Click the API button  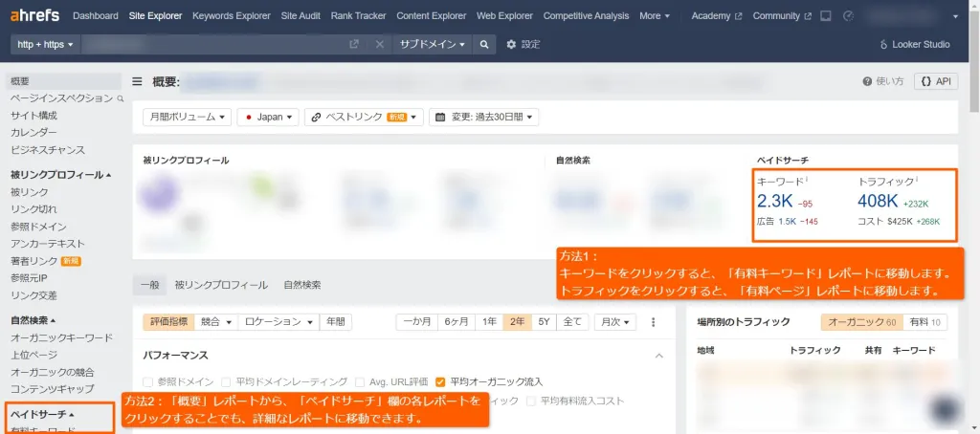point(936,81)
